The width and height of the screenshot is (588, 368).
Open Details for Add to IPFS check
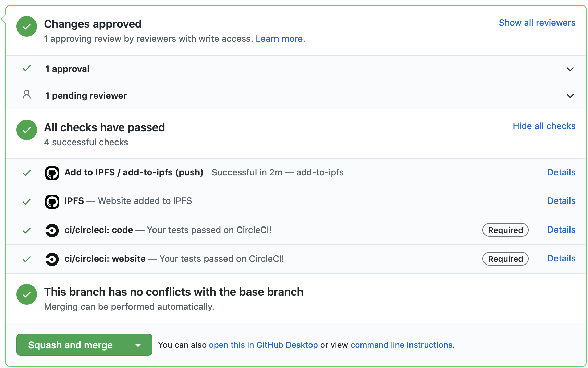(561, 172)
